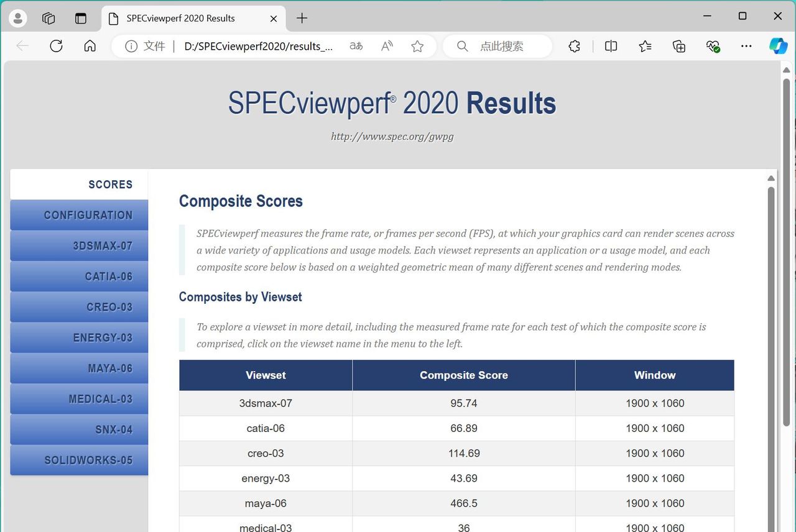The image size is (796, 532).
Task: Open the browser profile icon
Action: tap(18, 18)
